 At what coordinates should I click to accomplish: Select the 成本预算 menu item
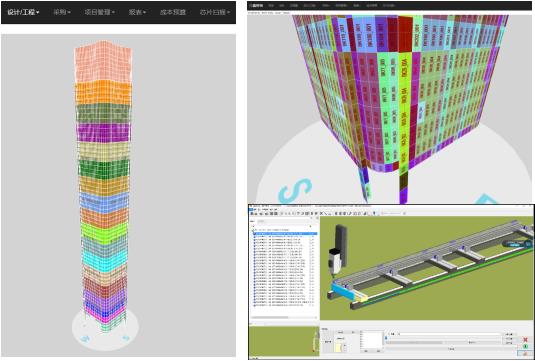click(x=173, y=12)
